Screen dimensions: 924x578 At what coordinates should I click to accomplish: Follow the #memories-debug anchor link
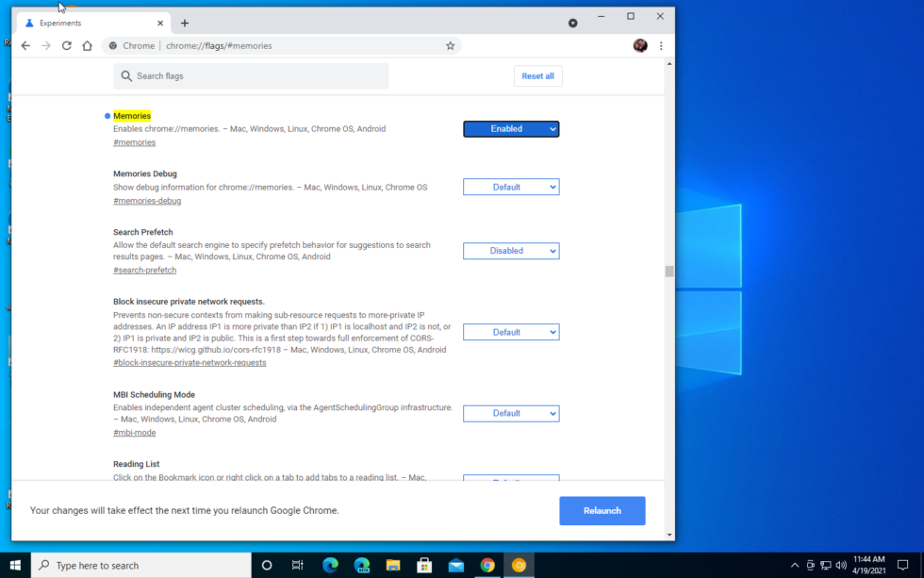pos(147,201)
